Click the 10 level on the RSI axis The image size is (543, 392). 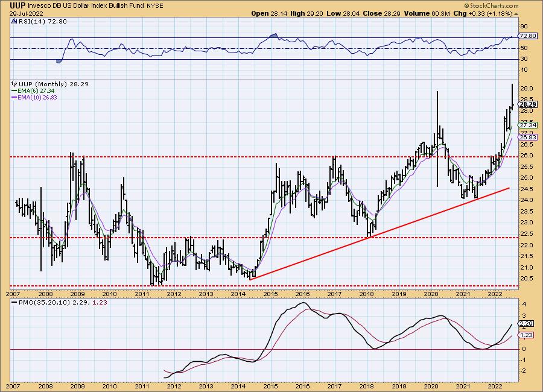[x=524, y=70]
